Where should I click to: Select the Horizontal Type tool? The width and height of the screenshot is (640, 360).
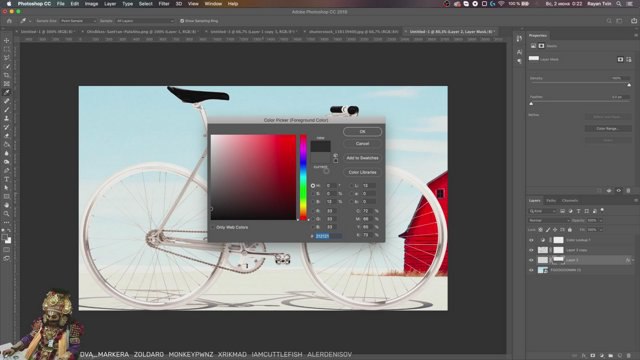click(7, 179)
